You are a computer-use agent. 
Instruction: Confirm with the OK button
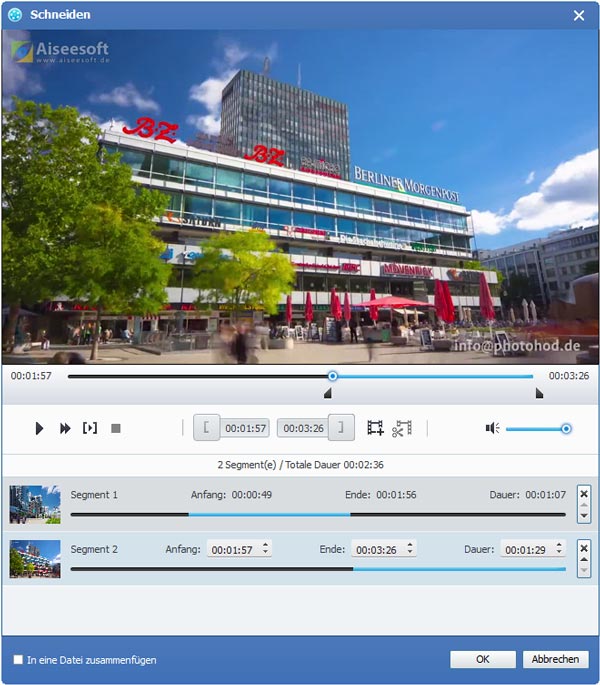483,659
